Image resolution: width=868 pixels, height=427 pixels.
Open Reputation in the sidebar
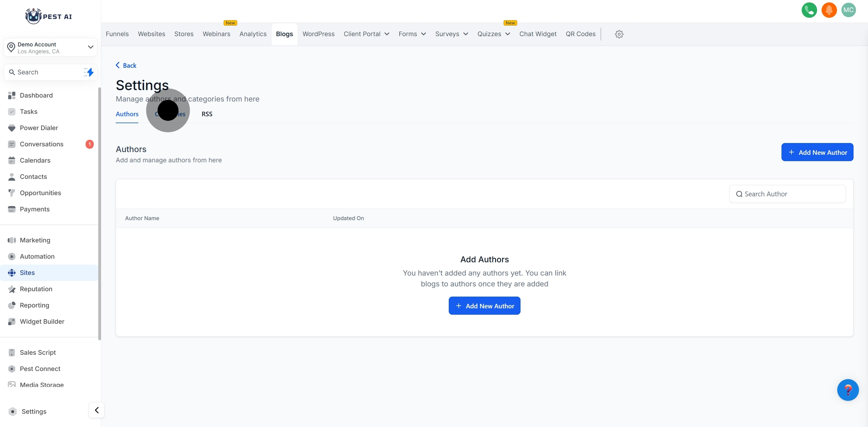(36, 289)
